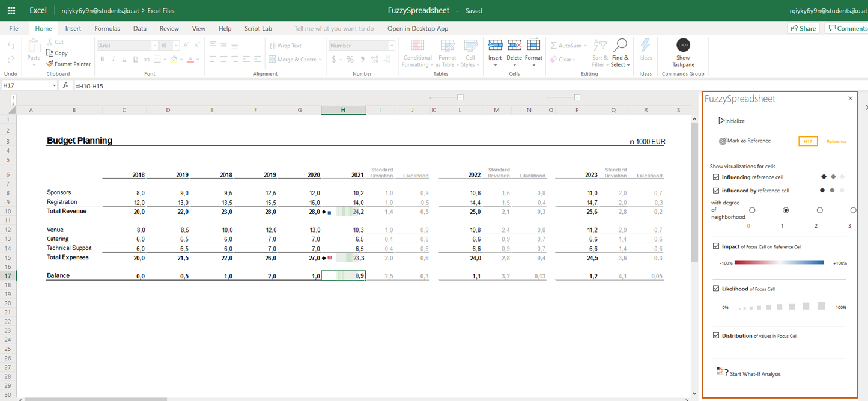
Task: Cut the selection with the scissors icon
Action: (50, 42)
